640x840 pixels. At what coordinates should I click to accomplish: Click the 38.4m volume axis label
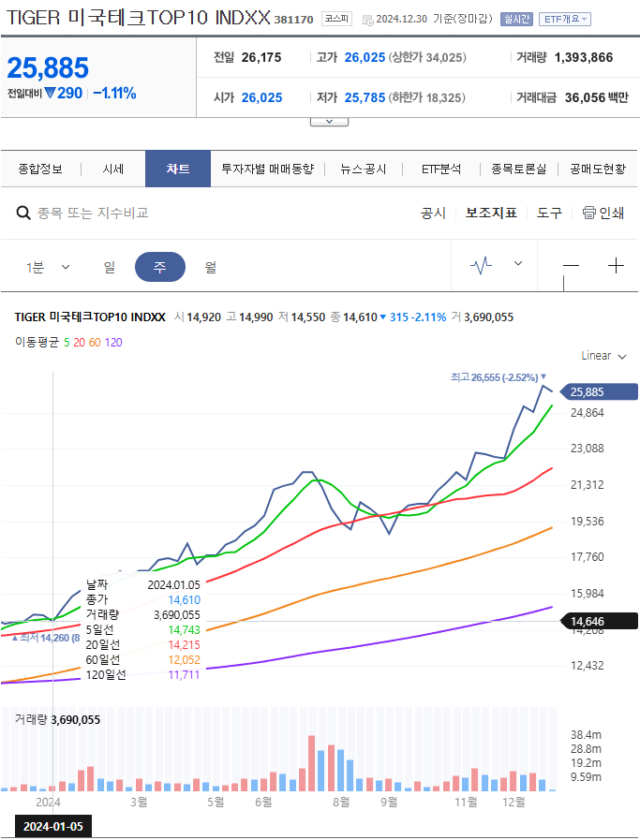586,734
